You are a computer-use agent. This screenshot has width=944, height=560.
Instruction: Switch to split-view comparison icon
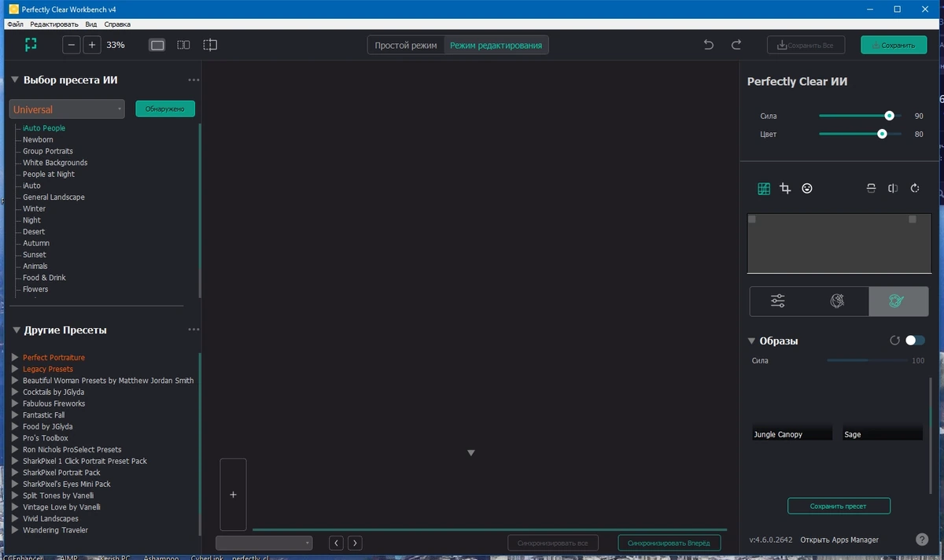[x=210, y=45]
